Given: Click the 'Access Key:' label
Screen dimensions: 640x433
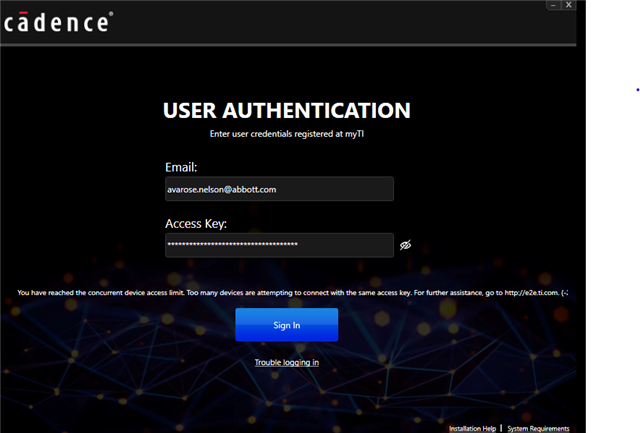Looking at the screenshot, I should pyautogui.click(x=196, y=224).
